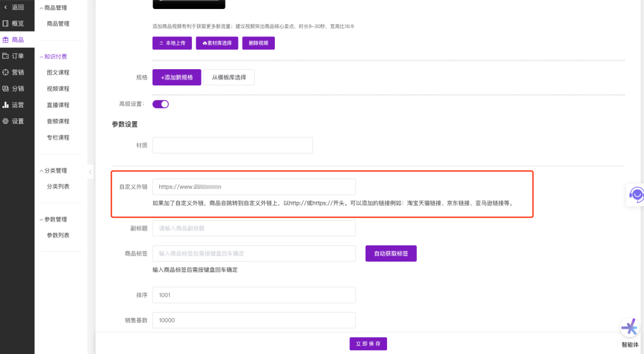
Task: Focus the 销售基数 field showing 10000
Action: click(254, 321)
